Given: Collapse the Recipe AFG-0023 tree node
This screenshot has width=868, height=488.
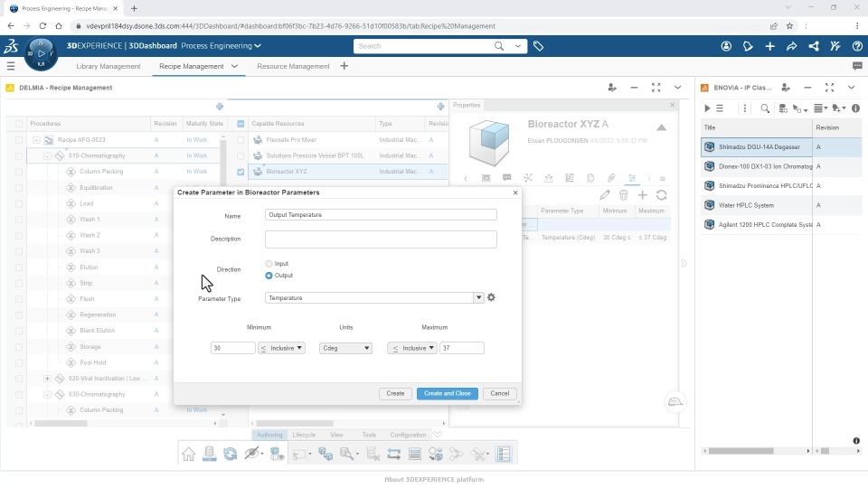Looking at the screenshot, I should (x=36, y=140).
